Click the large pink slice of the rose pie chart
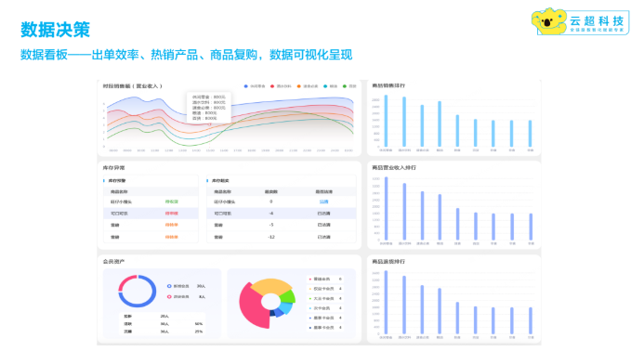The height and width of the screenshot is (364, 631). point(252,307)
